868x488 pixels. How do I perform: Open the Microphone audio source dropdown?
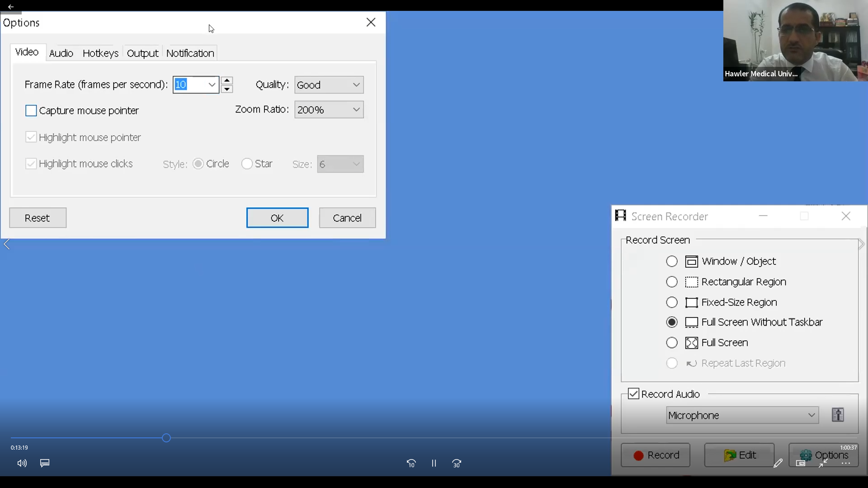tap(742, 415)
